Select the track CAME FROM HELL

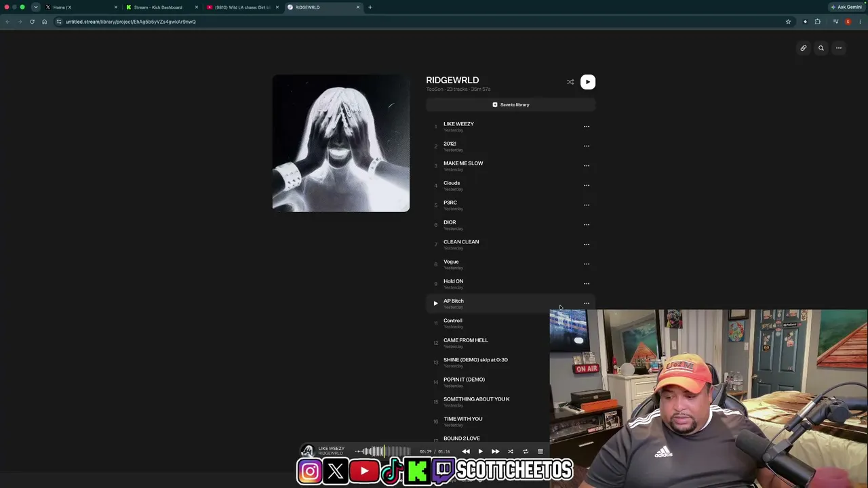(488, 342)
